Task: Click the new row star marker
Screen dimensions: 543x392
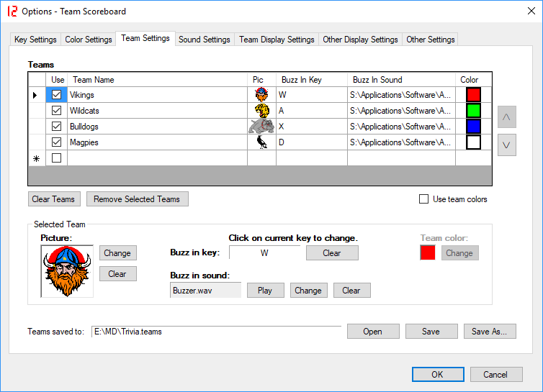Action: point(37,158)
